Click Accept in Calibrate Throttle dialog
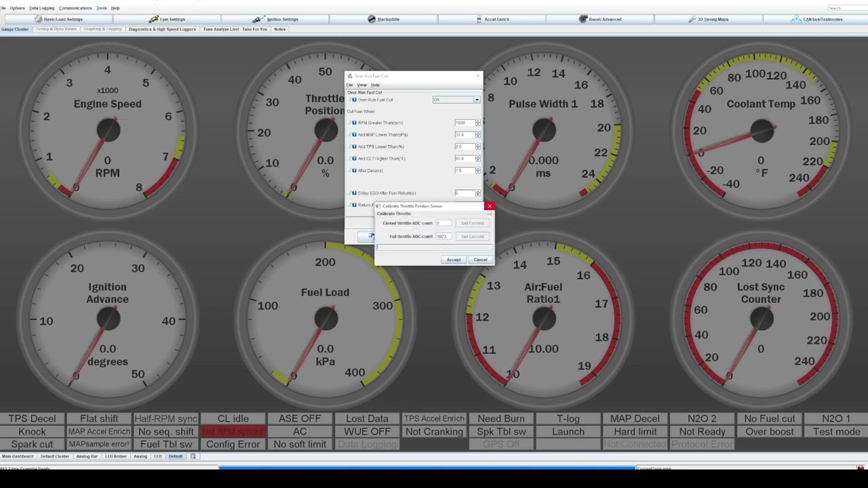This screenshot has width=868, height=488. 454,260
